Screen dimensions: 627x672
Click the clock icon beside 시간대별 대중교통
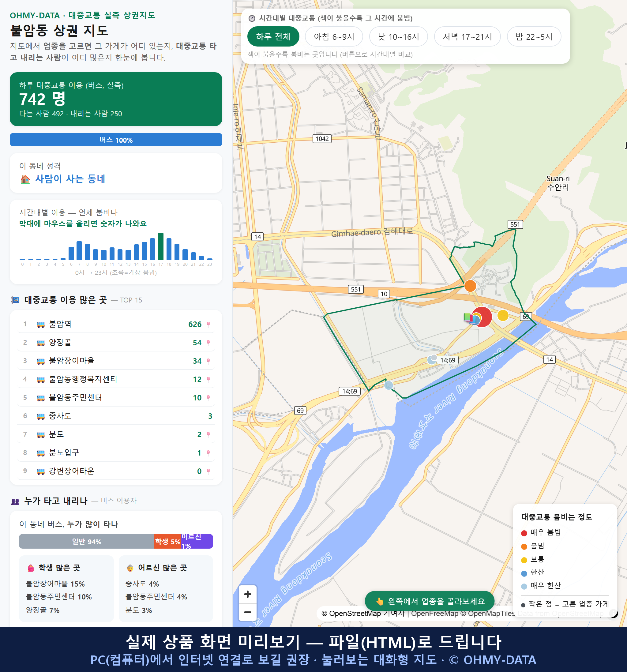click(x=252, y=18)
